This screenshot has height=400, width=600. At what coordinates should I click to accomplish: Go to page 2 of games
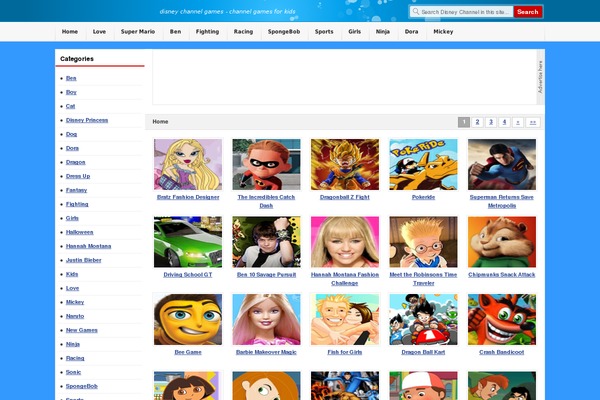pyautogui.click(x=477, y=122)
